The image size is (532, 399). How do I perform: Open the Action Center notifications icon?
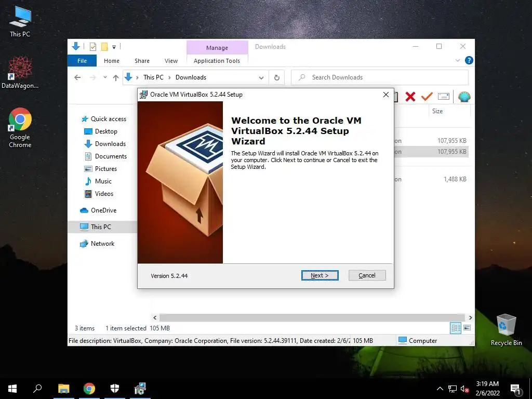[515, 389]
